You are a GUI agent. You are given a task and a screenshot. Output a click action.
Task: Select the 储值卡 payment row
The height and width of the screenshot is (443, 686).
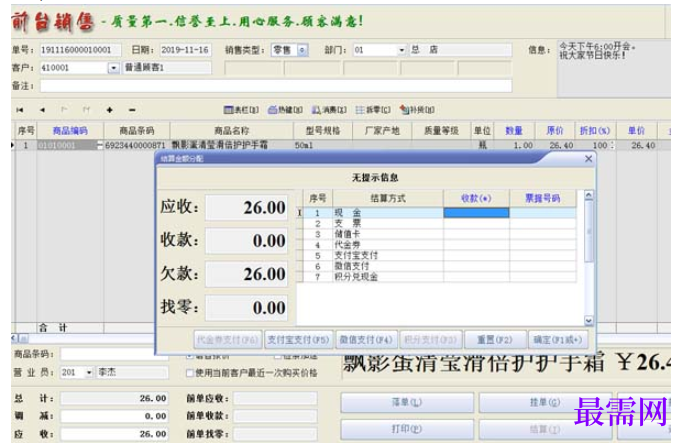pyautogui.click(x=439, y=234)
